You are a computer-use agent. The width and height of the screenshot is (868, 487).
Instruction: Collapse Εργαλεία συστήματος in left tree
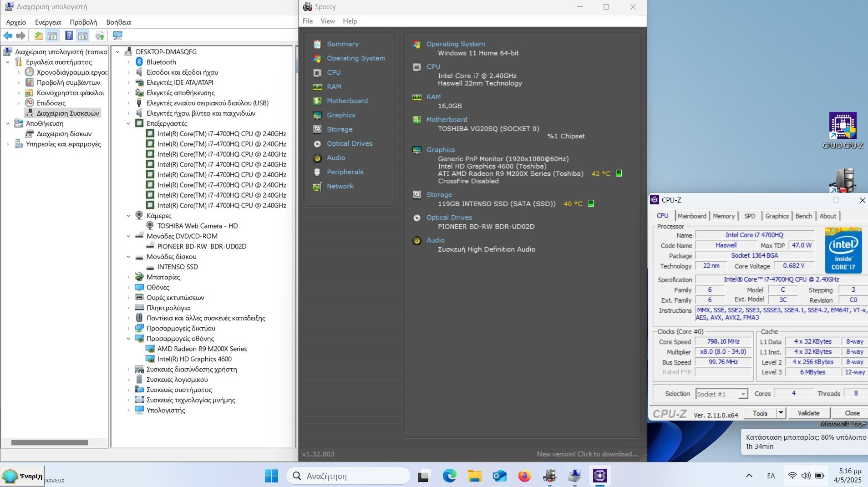[x=8, y=62]
